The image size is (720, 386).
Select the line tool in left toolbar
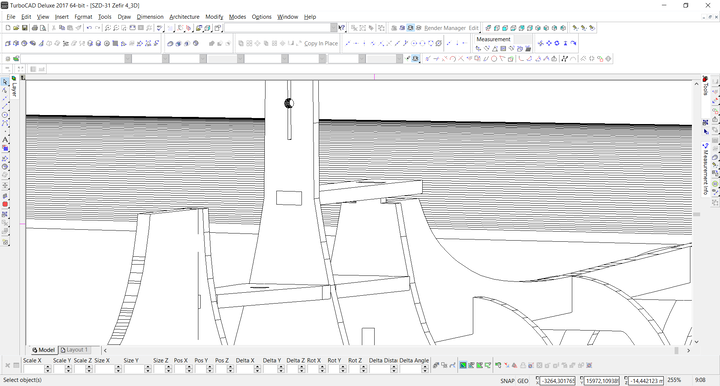pos(5,106)
